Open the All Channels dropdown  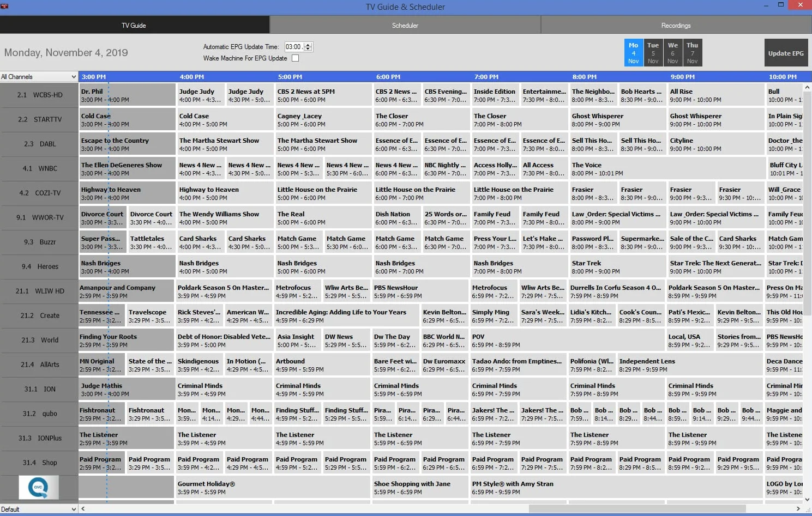39,77
